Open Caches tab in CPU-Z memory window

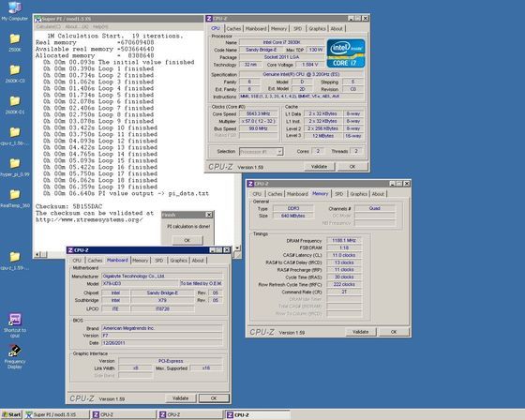click(276, 194)
